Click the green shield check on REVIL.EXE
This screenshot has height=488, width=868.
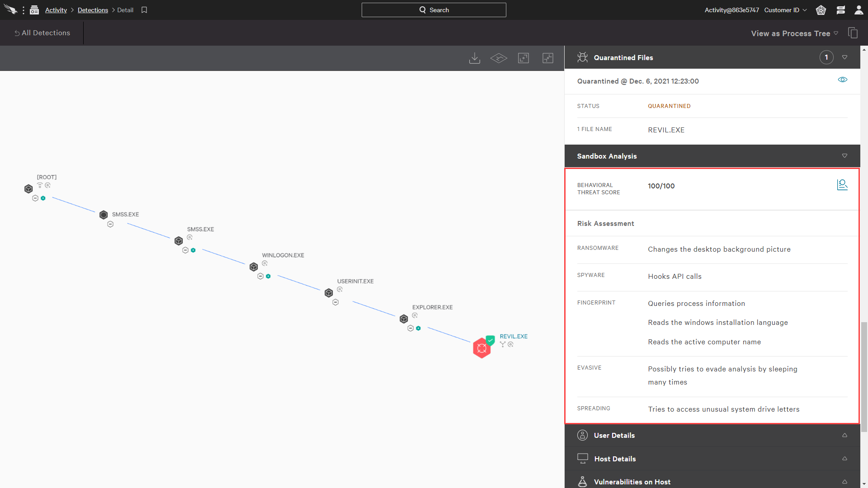click(491, 340)
